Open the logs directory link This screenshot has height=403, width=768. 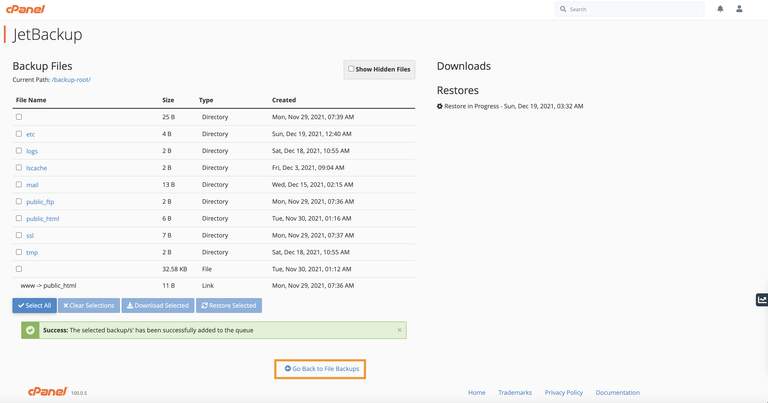32,151
